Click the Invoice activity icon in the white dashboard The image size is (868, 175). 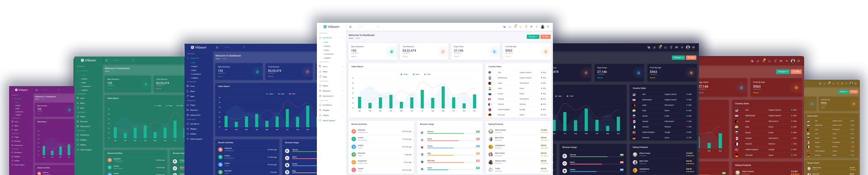354,139
